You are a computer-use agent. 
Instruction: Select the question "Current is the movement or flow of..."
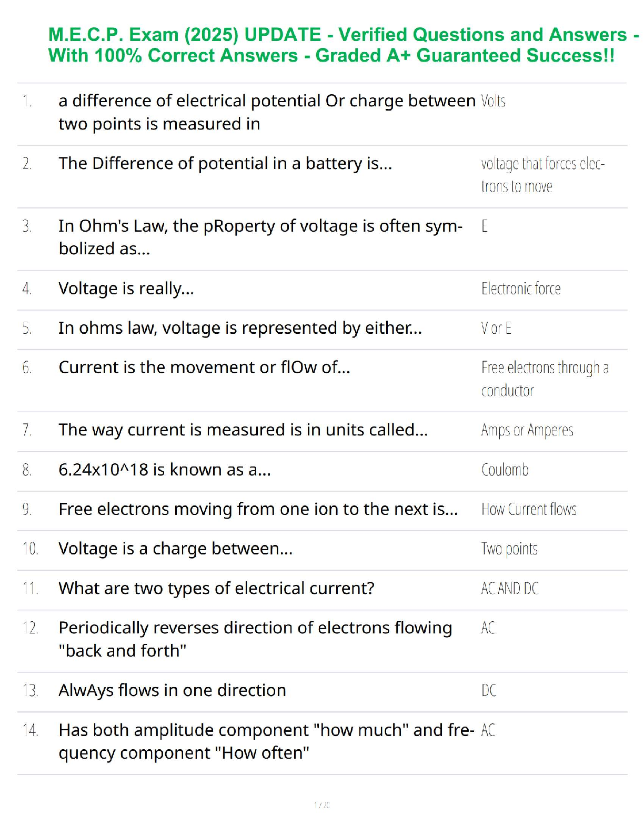pyautogui.click(x=204, y=367)
